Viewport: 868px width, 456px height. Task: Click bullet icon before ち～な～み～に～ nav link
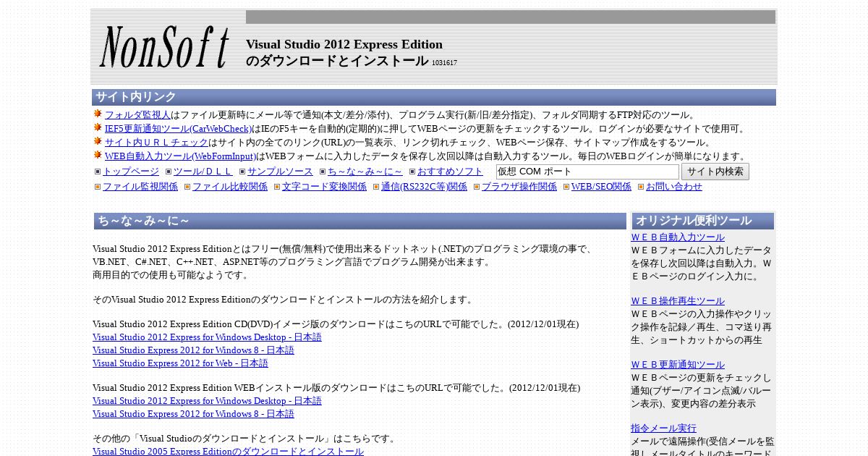pos(323,172)
